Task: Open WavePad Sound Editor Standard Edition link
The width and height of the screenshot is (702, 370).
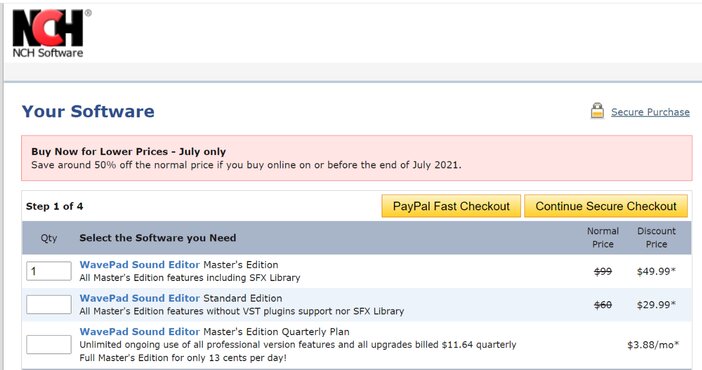Action: [140, 298]
